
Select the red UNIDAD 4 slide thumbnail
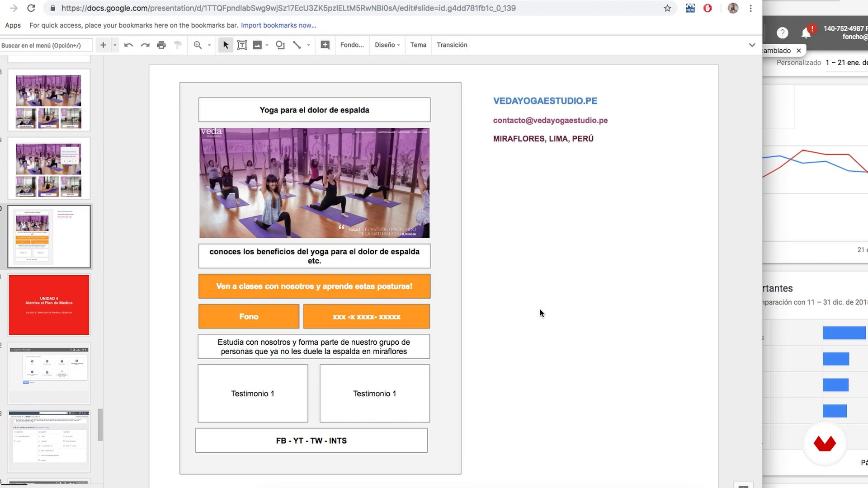point(49,305)
